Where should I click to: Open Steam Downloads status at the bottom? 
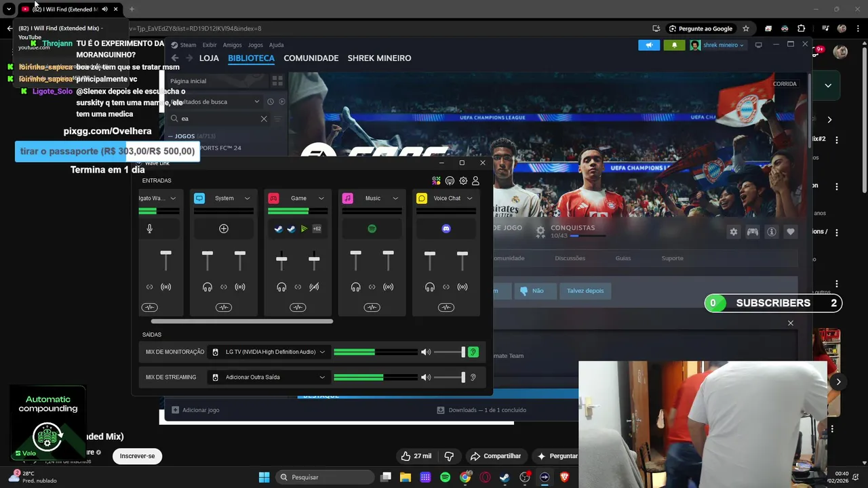pos(481,410)
